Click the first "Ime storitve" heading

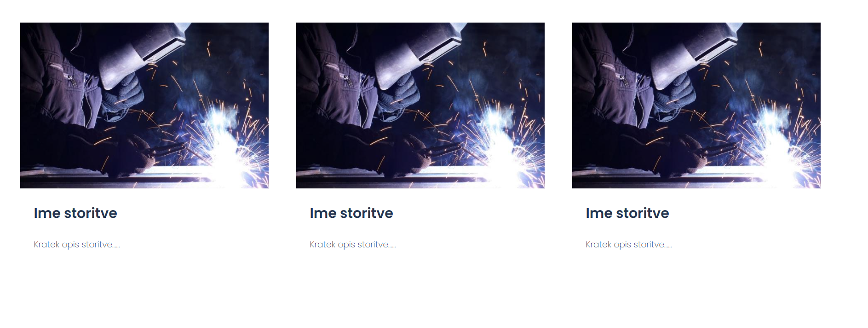coord(75,213)
